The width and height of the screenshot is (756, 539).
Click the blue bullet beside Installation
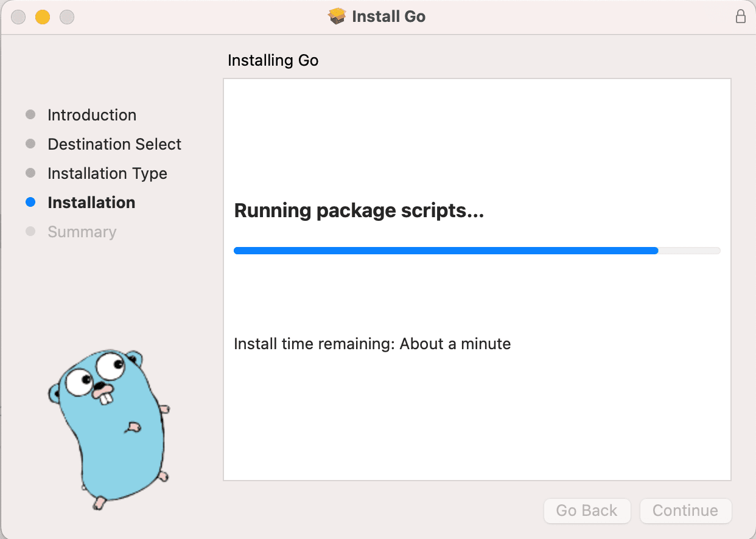coord(30,203)
